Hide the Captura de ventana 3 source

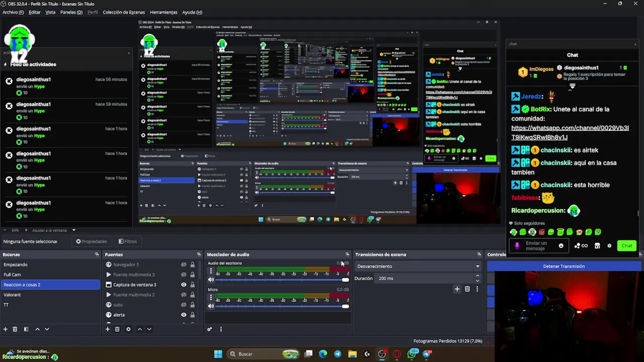click(x=184, y=285)
